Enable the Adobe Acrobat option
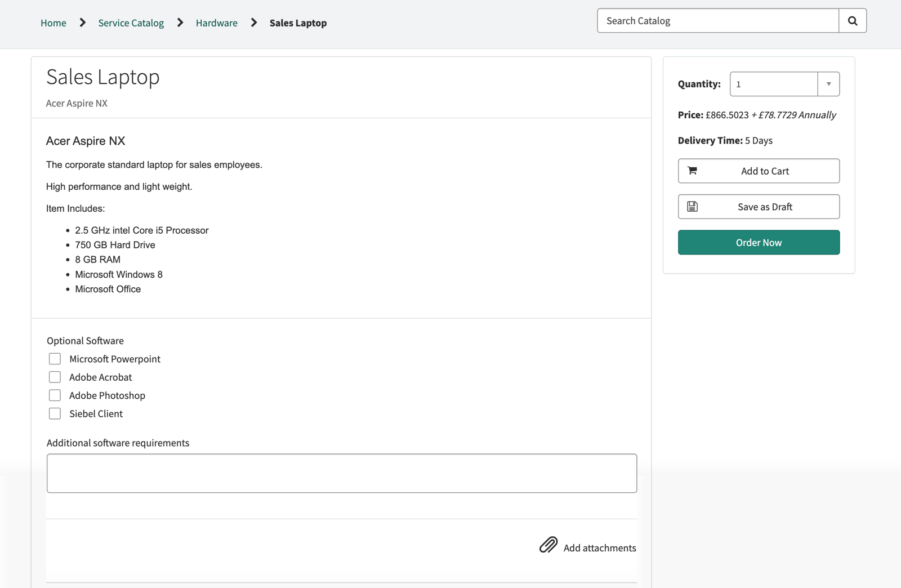This screenshot has width=901, height=588. 55,377
